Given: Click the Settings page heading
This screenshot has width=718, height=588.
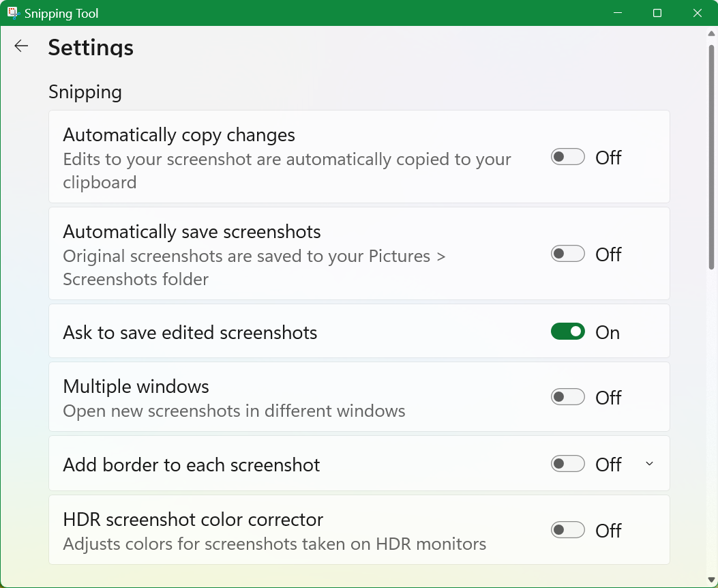Looking at the screenshot, I should [x=91, y=48].
